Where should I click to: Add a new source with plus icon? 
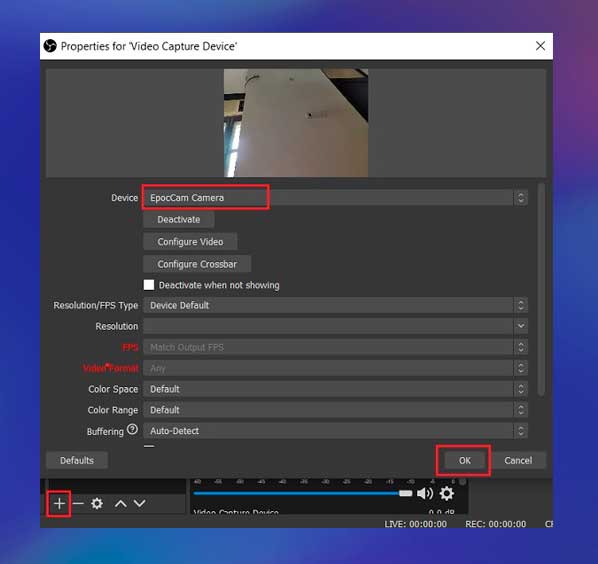pos(59,504)
